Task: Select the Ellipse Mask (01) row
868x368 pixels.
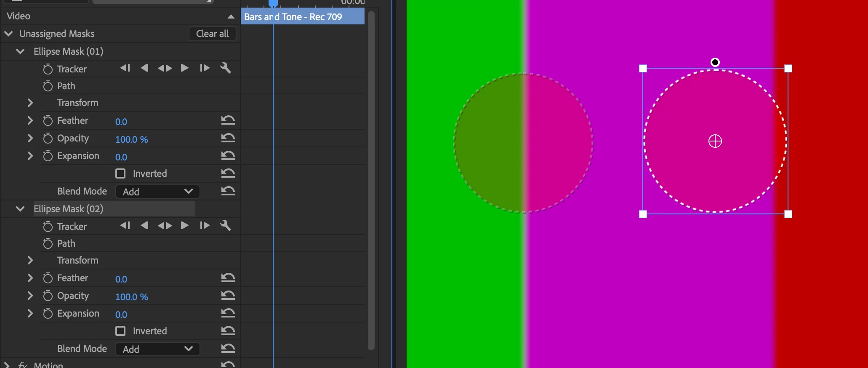Action: (x=68, y=51)
